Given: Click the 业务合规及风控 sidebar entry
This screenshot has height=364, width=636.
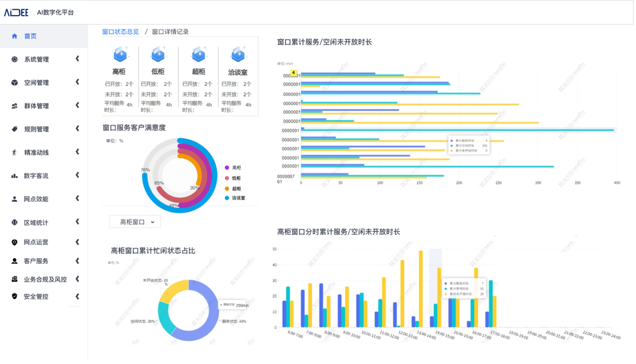Looking at the screenshot, I should coord(45,279).
